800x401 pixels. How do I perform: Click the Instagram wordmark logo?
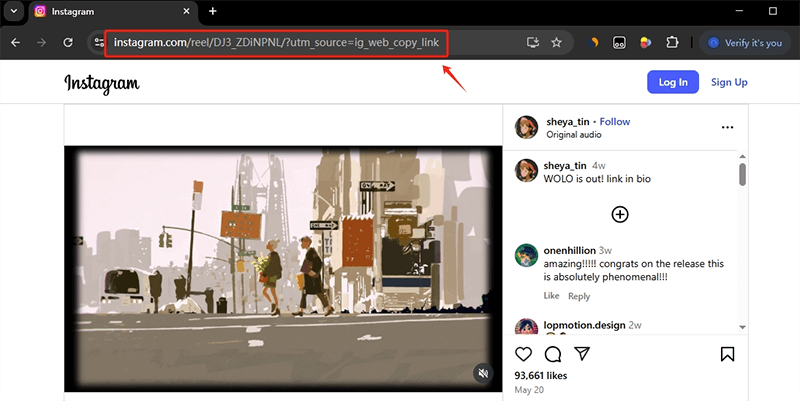(x=102, y=83)
